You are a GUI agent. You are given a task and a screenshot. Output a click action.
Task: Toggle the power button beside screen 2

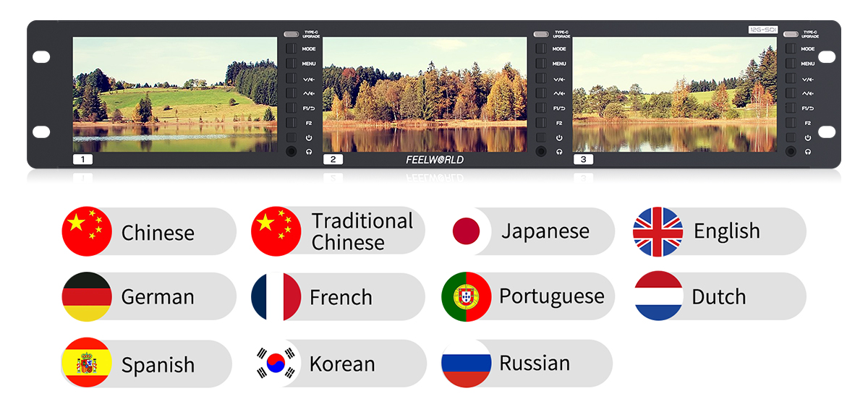tap(540, 137)
